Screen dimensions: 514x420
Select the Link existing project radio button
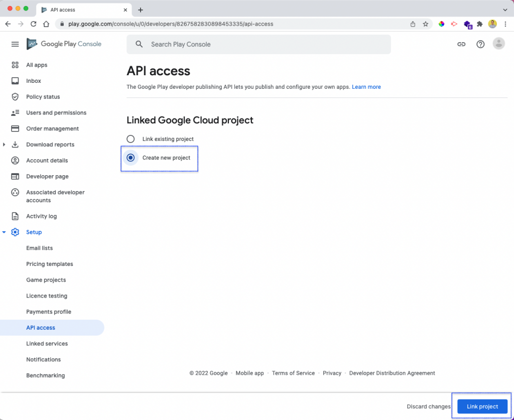[131, 139]
